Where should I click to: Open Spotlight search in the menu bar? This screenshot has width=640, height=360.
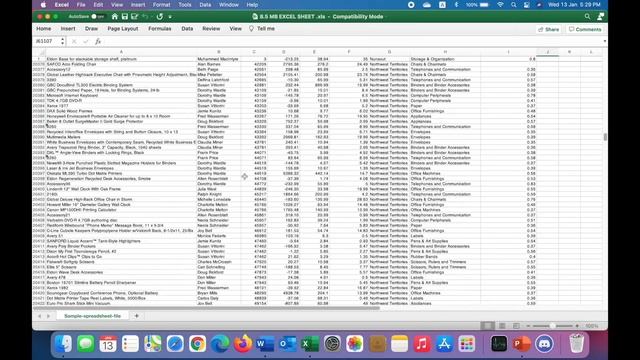point(513,5)
